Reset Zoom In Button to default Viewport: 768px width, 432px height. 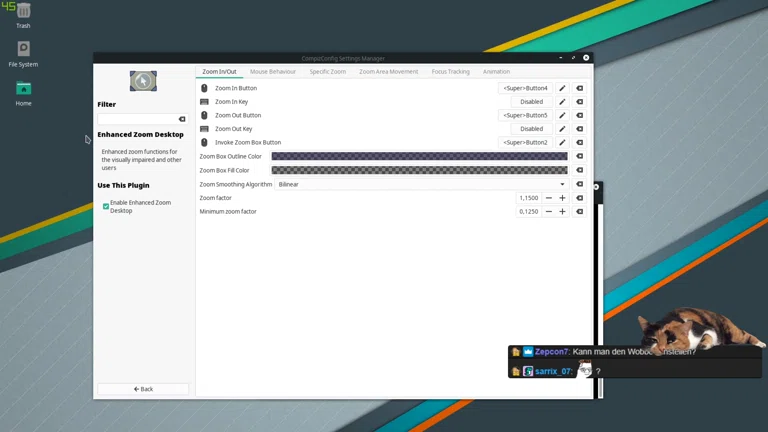pos(579,88)
